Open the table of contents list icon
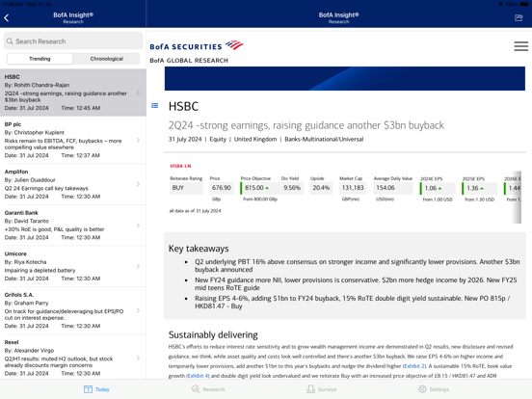Viewport: 532px width, 399px height. (x=155, y=105)
